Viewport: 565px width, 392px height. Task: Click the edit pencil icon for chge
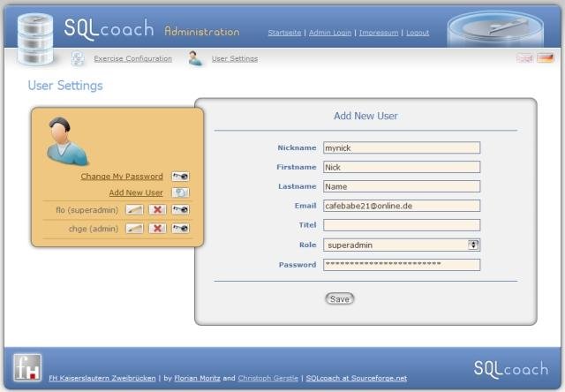[x=134, y=229]
